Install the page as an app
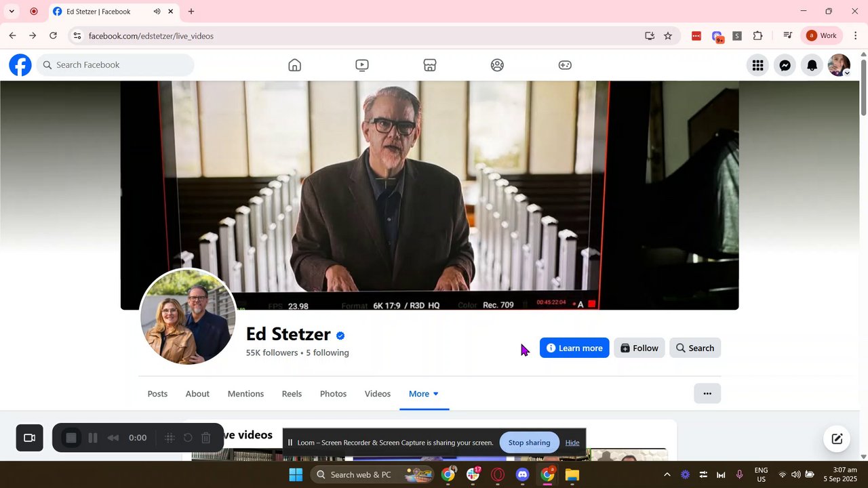The image size is (868, 488). [x=650, y=36]
